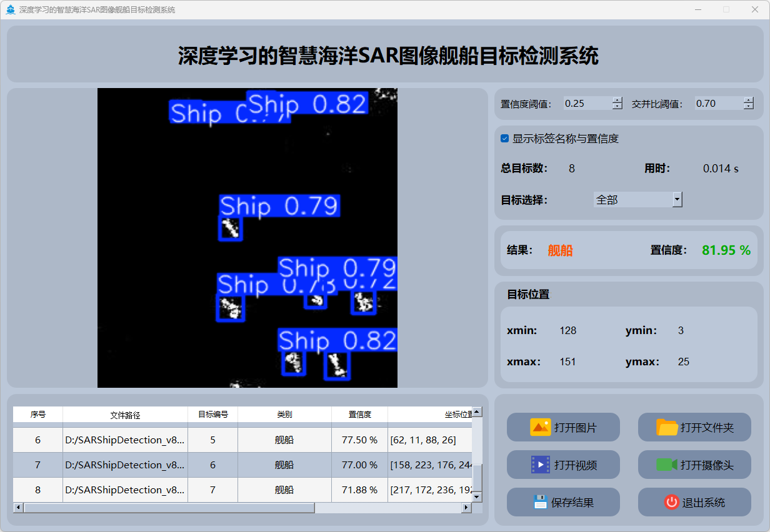The height and width of the screenshot is (532, 770).
Task: Click the video film icon
Action: (541, 465)
